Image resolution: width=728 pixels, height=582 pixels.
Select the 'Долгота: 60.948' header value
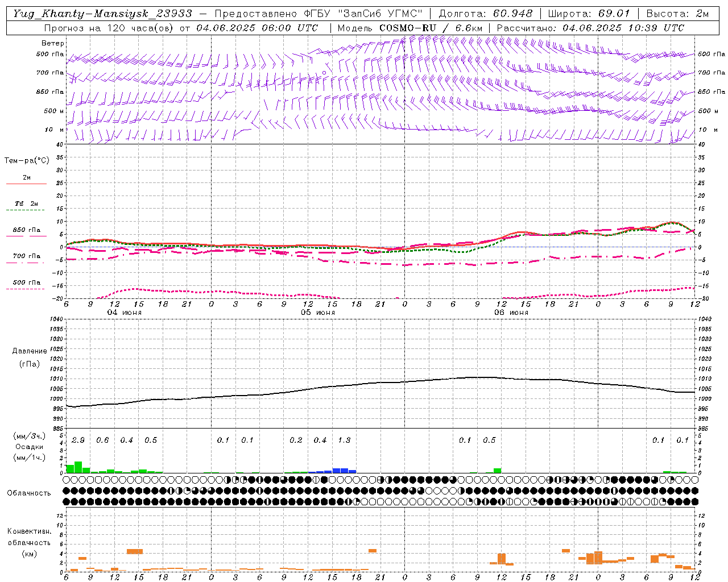coord(486,14)
